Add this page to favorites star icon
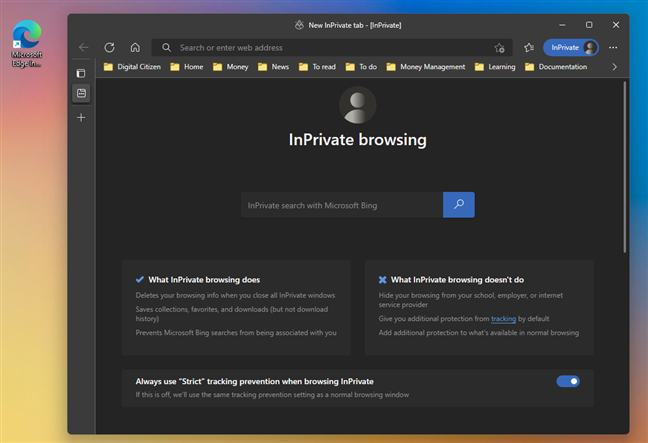The width and height of the screenshot is (648, 443). click(499, 48)
